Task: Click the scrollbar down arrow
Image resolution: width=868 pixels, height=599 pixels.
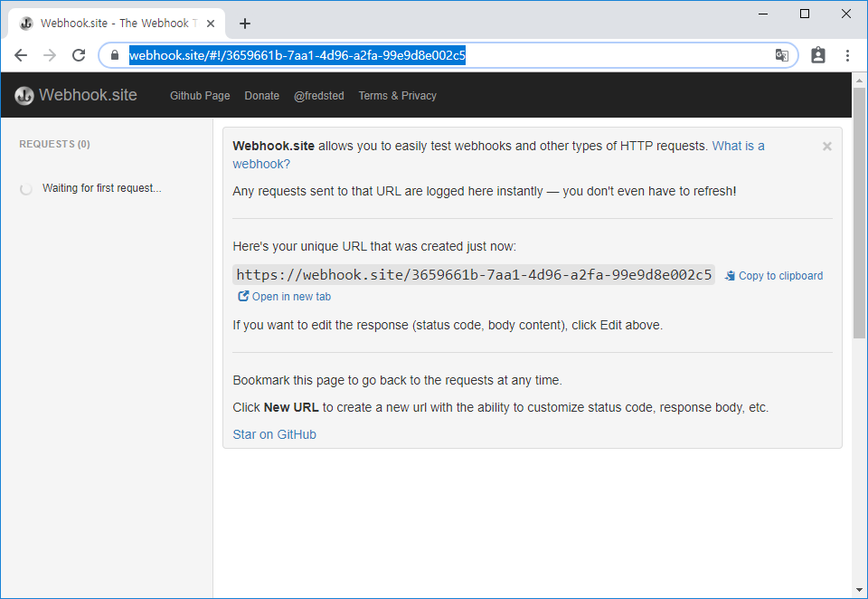Action: [859, 590]
